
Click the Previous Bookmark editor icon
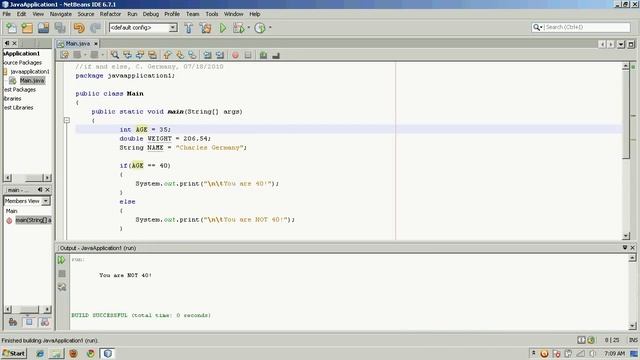167,55
